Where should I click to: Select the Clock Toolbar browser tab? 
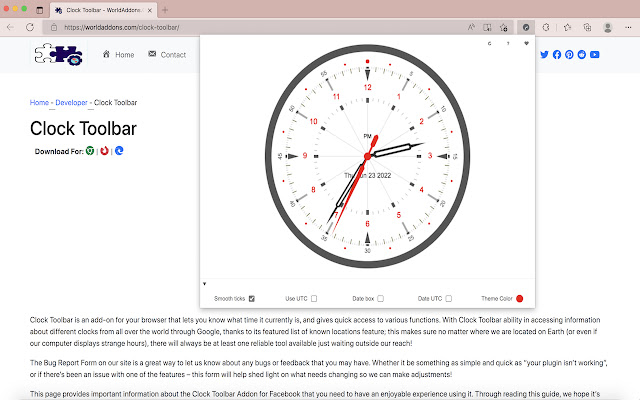click(103, 10)
